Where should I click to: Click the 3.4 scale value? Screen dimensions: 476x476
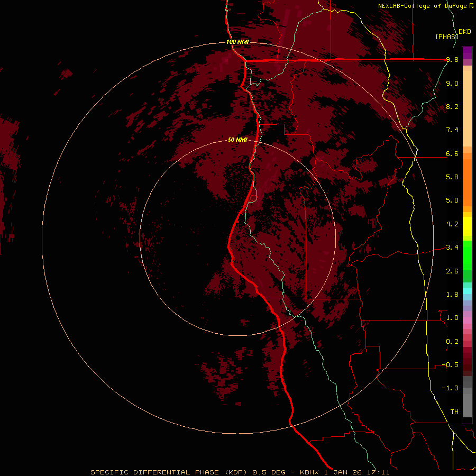(x=452, y=248)
